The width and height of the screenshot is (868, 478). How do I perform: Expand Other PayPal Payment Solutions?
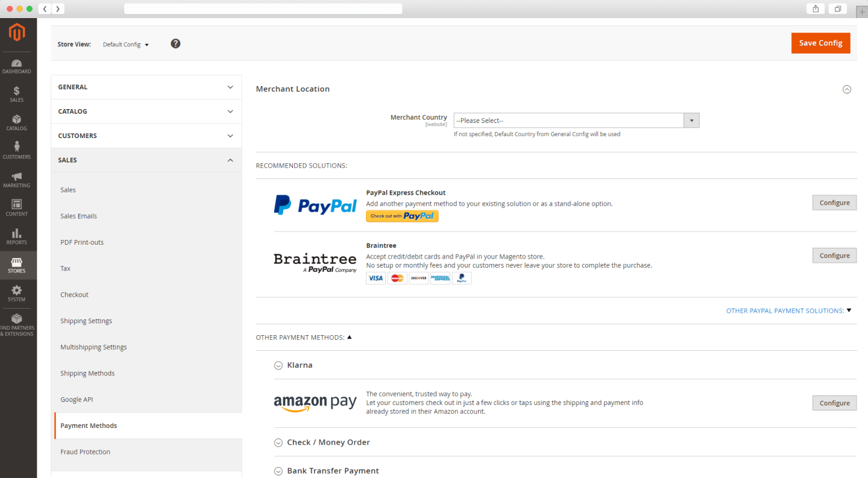pos(788,311)
